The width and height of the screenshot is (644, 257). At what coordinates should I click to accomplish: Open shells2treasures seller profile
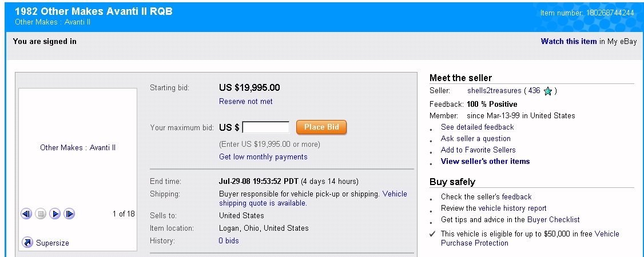click(494, 91)
